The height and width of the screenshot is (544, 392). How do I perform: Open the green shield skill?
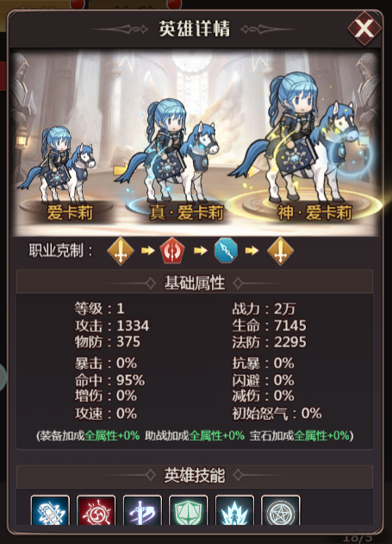(x=188, y=510)
